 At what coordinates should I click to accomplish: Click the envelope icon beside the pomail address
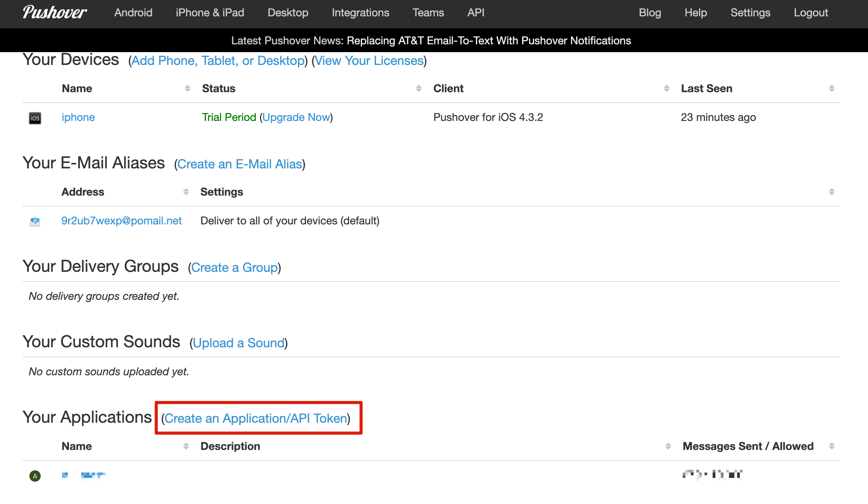click(x=35, y=221)
